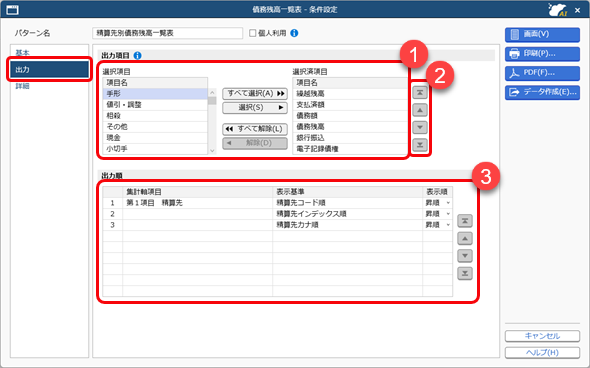Open 表示順 dropdown for 精算先インデックス順 row
The height and width of the screenshot is (368, 590).
[448, 214]
